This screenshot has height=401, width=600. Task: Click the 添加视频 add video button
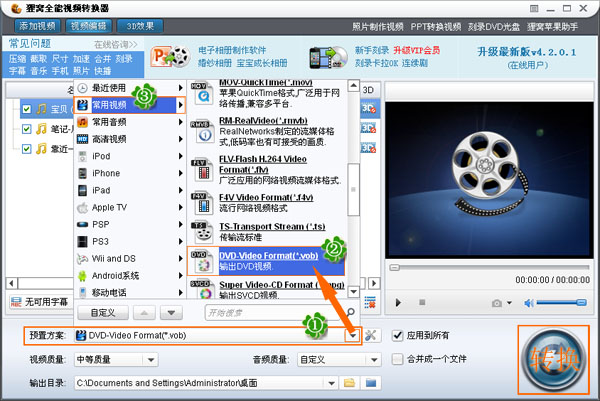(38, 26)
